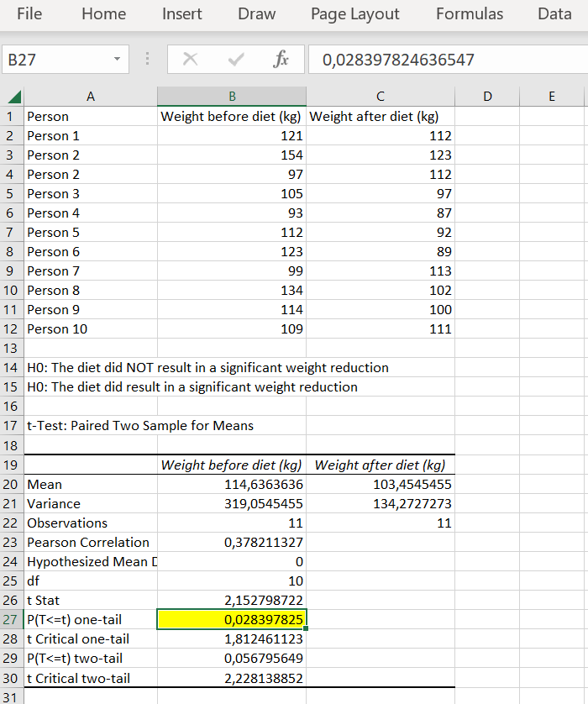The width and height of the screenshot is (588, 704).
Task: Click the Cancel X icon in formula bar
Action: [191, 60]
